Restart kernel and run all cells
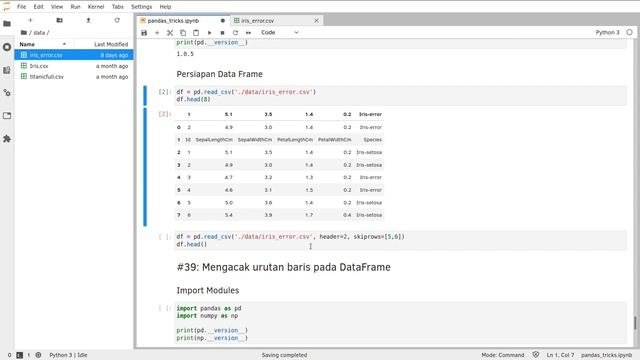The width and height of the screenshot is (640, 360). (x=249, y=33)
